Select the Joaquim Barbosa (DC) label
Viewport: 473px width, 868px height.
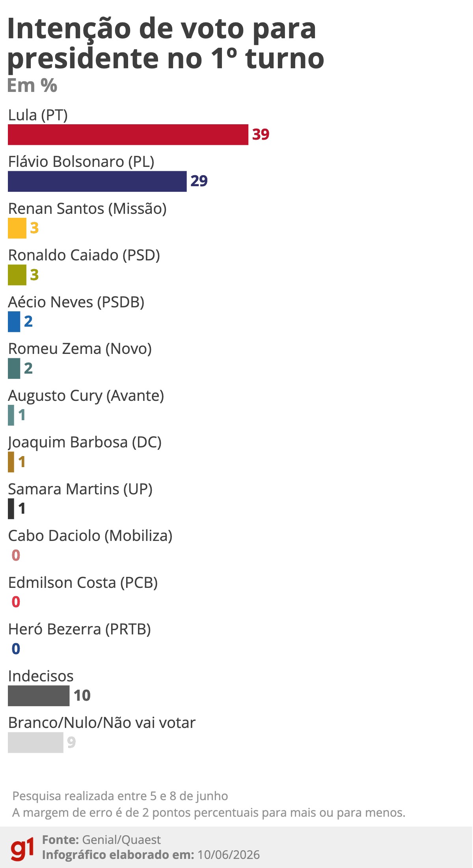click(x=85, y=443)
